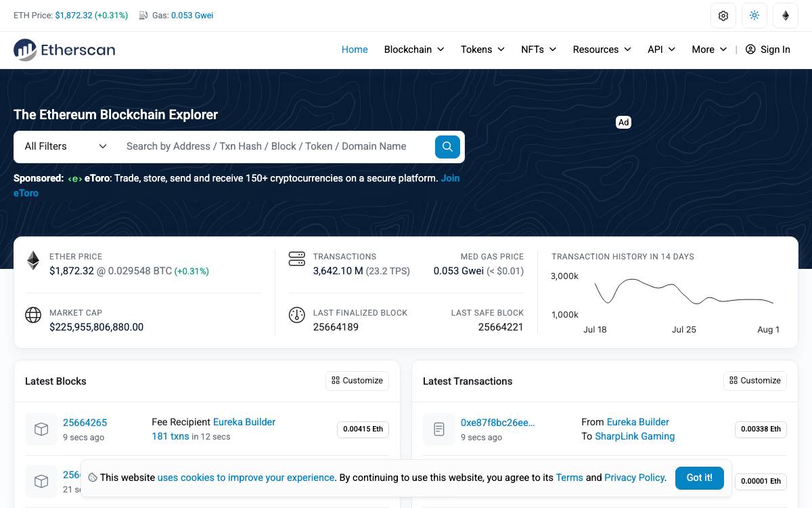
Task: Click the Ad label badge
Action: [623, 123]
